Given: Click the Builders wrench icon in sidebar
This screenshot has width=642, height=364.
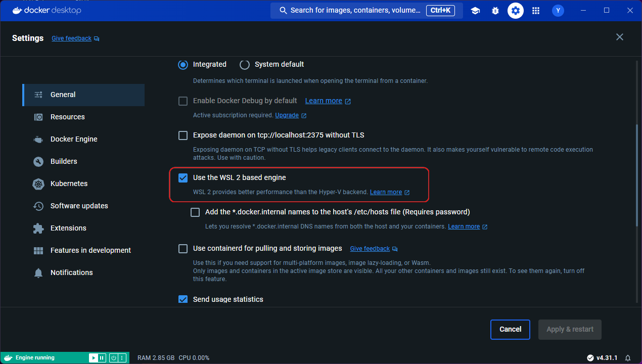Looking at the screenshot, I should (x=38, y=161).
